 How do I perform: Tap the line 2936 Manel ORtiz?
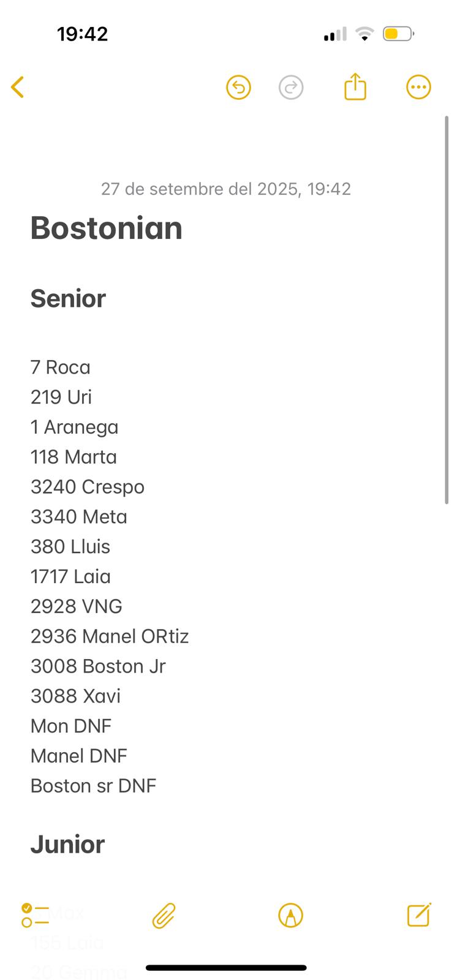(x=110, y=636)
